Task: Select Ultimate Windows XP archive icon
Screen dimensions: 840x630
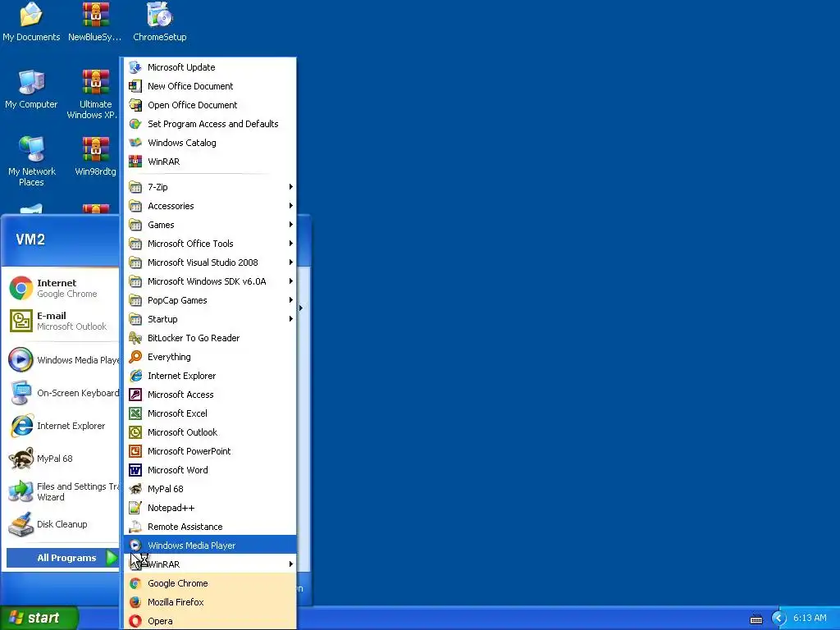Action: tap(92, 94)
